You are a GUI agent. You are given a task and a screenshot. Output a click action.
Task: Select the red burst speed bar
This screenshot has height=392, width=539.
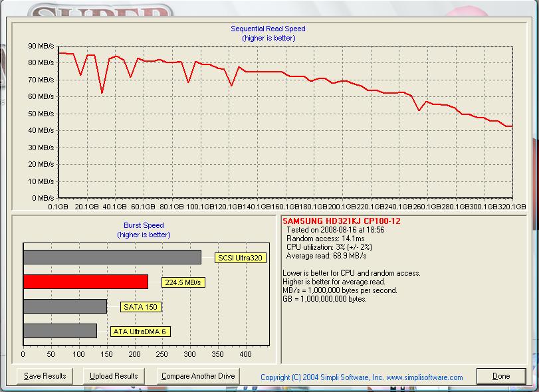(86, 282)
